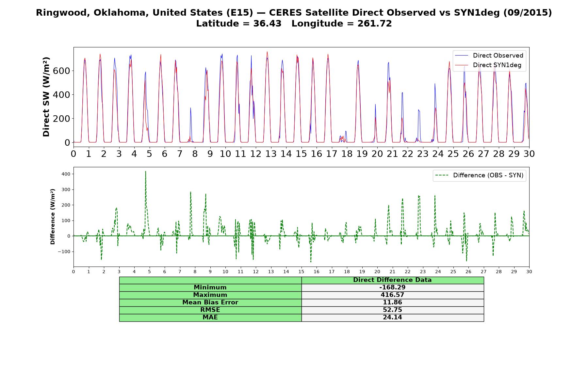
Task: Click day 15 tick on top chart axis
Action: pos(301,154)
